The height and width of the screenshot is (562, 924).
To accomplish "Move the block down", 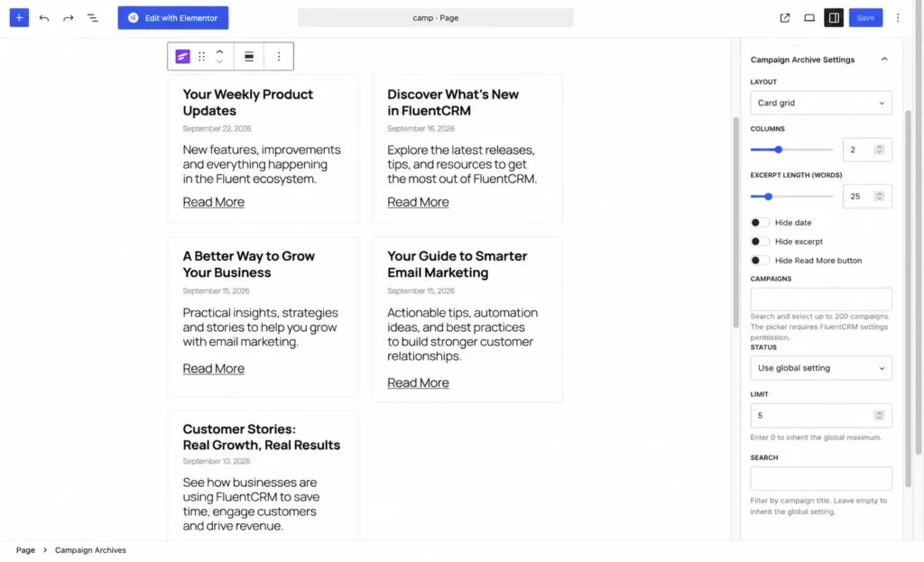I will 219,61.
